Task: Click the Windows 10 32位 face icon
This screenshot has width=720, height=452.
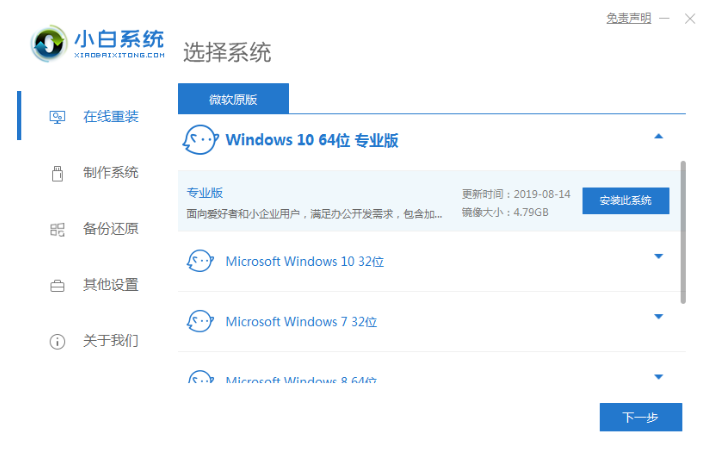Action: (x=200, y=261)
